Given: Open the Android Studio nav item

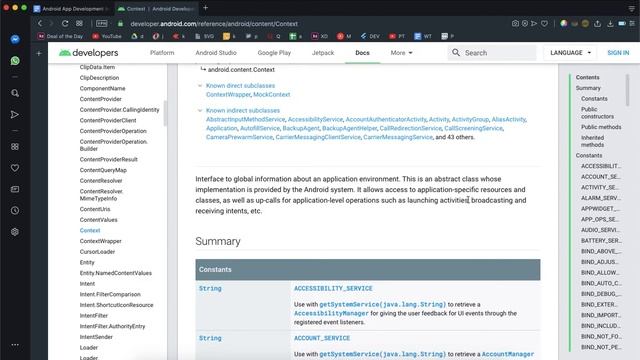Looking at the screenshot, I should click(216, 53).
